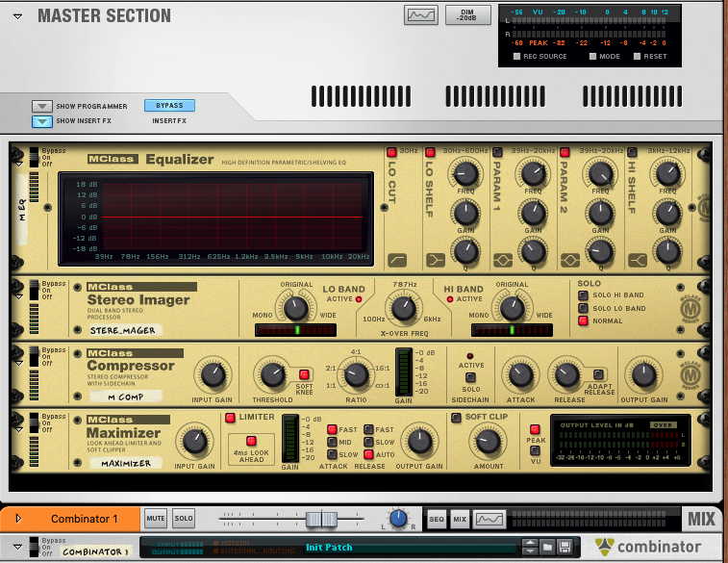
Task: Click the HI BAND width knob
Action: 512,307
